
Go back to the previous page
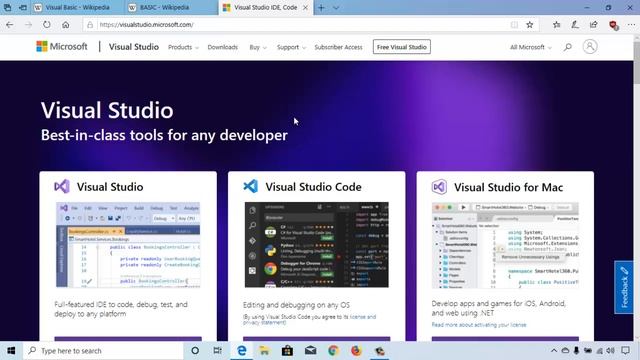tap(9, 25)
